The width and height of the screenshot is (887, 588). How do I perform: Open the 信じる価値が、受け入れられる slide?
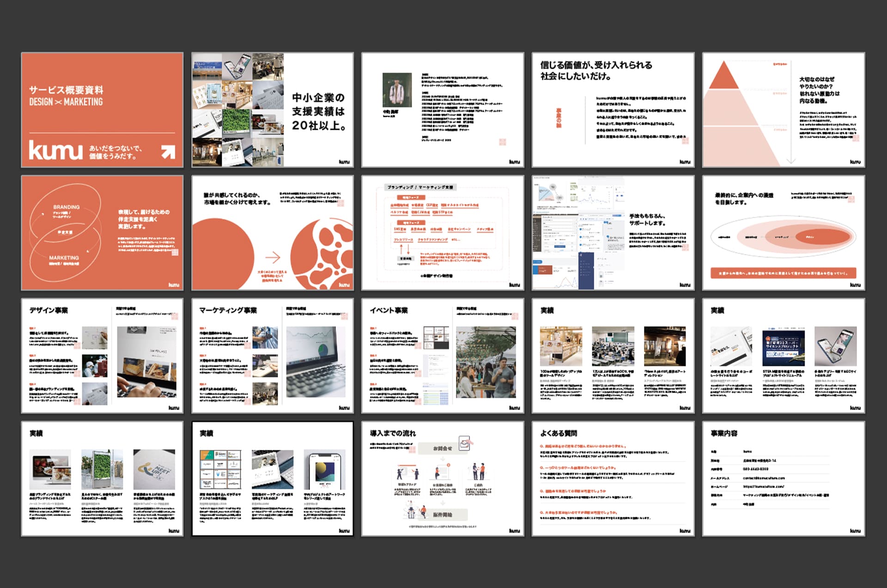tap(613, 110)
